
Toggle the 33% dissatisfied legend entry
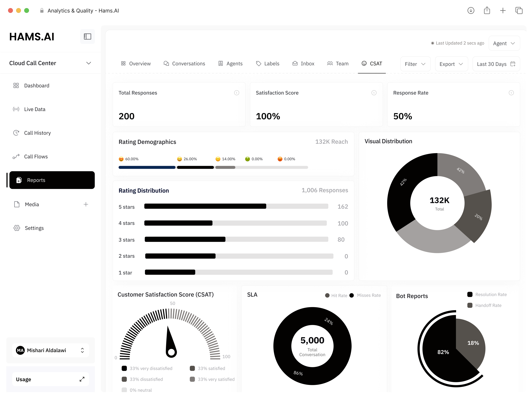click(142, 379)
